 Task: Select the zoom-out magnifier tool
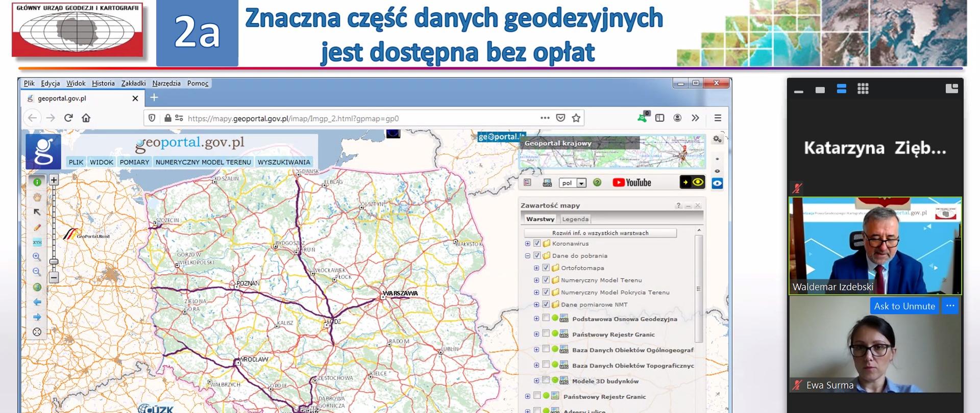tap(37, 272)
